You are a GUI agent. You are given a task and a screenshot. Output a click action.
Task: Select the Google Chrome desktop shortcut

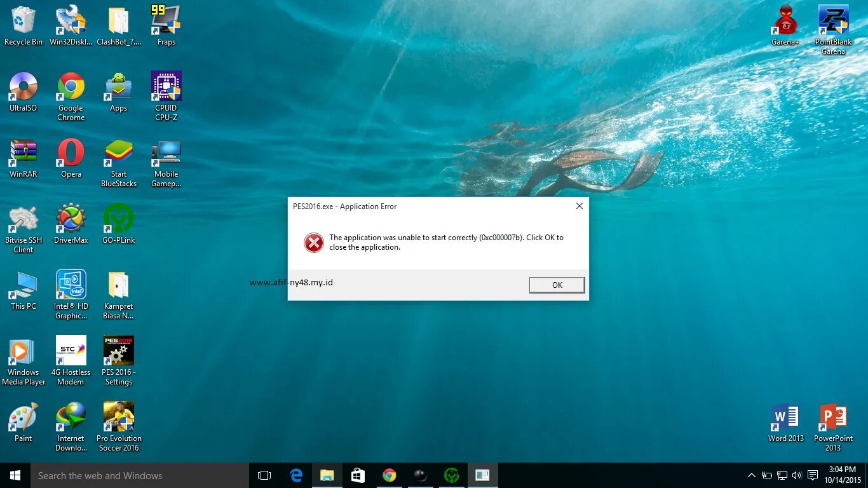[71, 97]
